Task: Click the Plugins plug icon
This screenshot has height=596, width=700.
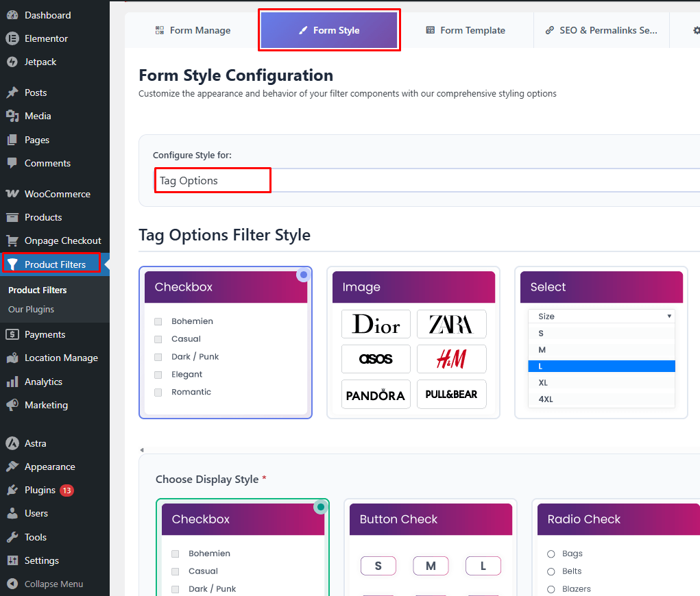Action: coord(12,490)
